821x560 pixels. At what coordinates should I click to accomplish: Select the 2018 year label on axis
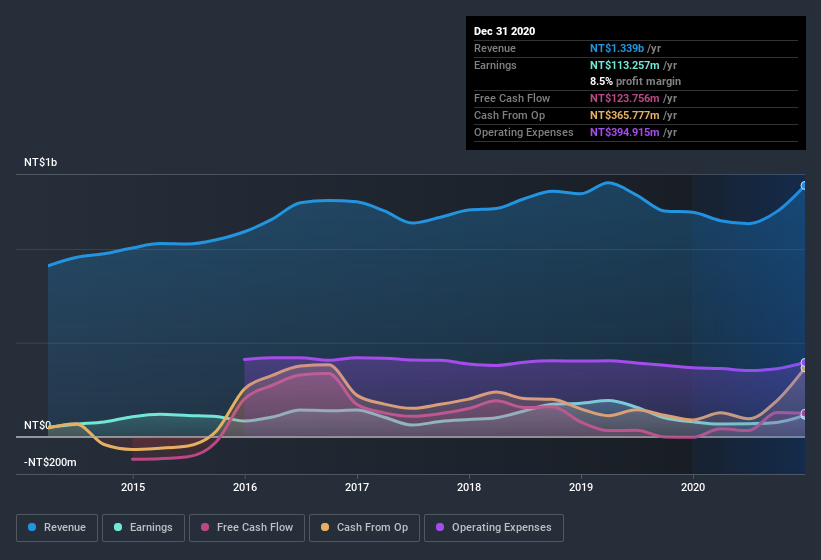[469, 487]
